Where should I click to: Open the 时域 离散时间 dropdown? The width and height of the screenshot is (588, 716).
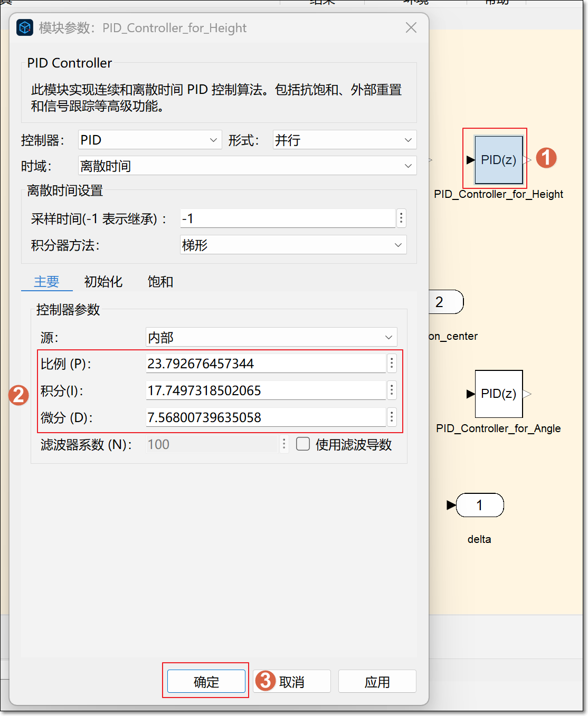[247, 166]
